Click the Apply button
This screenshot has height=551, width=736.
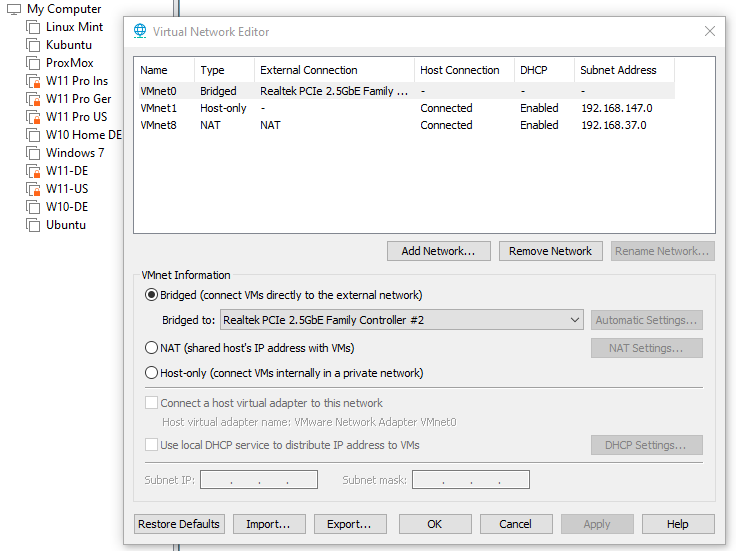click(597, 524)
